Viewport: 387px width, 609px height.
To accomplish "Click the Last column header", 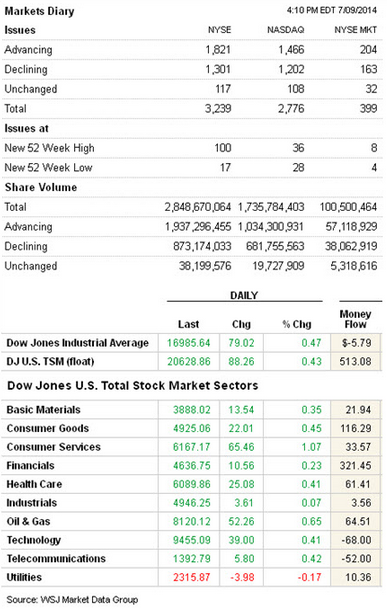I will [188, 324].
